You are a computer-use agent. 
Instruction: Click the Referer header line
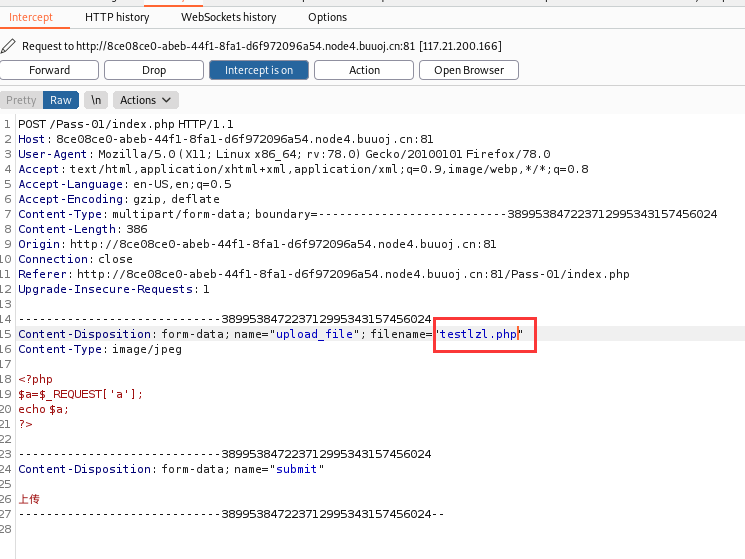[324, 274]
